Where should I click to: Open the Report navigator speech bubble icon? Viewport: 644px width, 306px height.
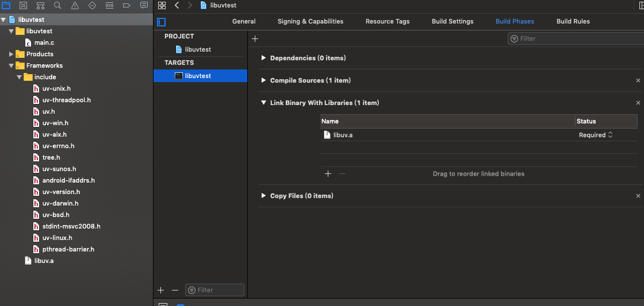tap(144, 5)
